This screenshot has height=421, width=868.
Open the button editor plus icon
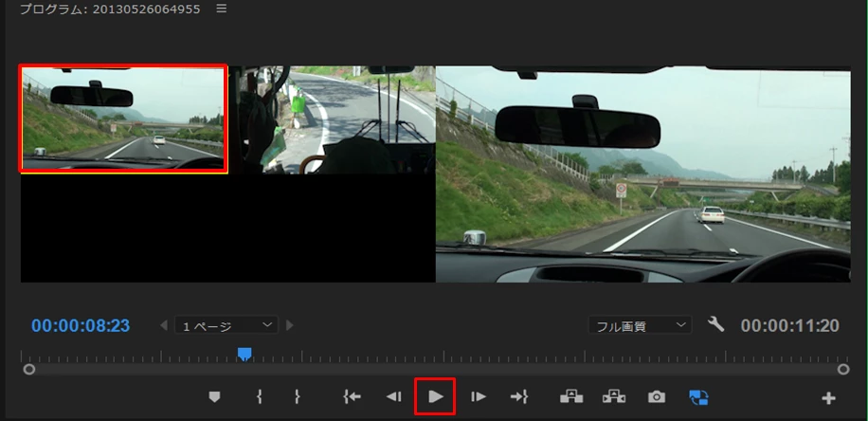point(828,397)
